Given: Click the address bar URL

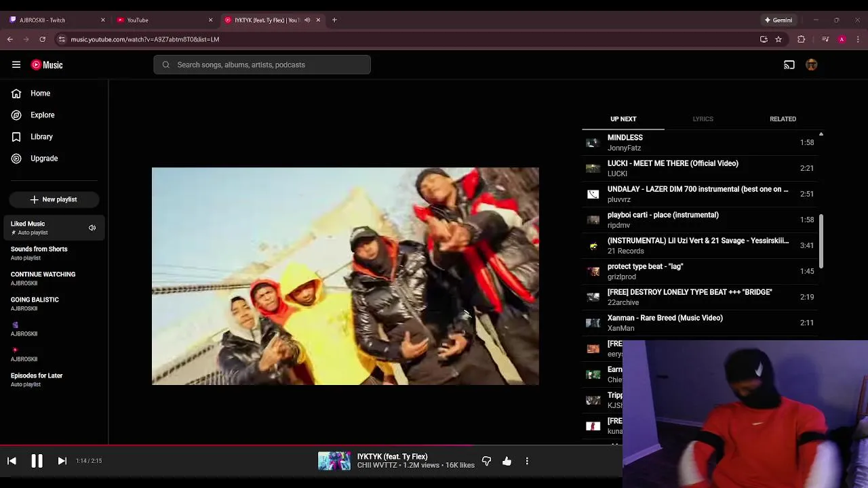Looking at the screenshot, I should click(145, 39).
